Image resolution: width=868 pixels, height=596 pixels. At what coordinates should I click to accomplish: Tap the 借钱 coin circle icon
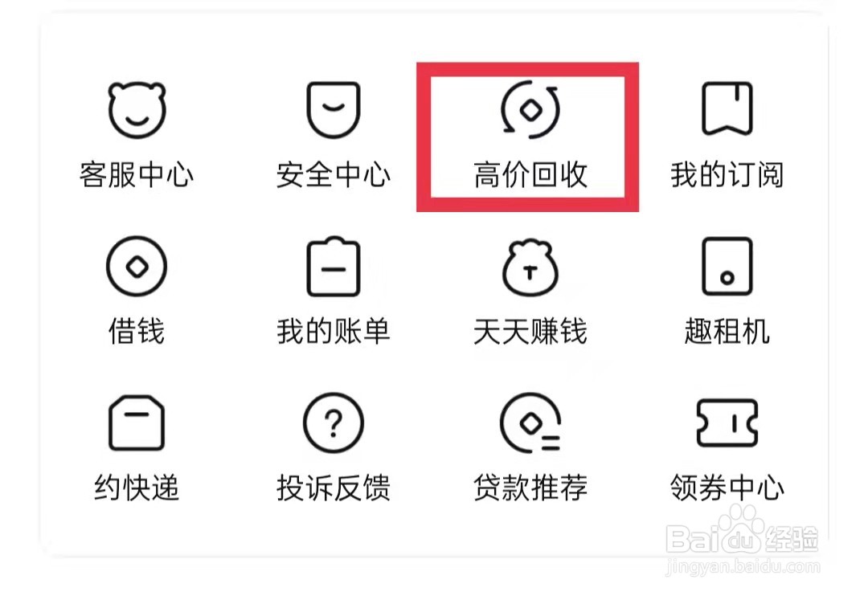[x=137, y=266]
